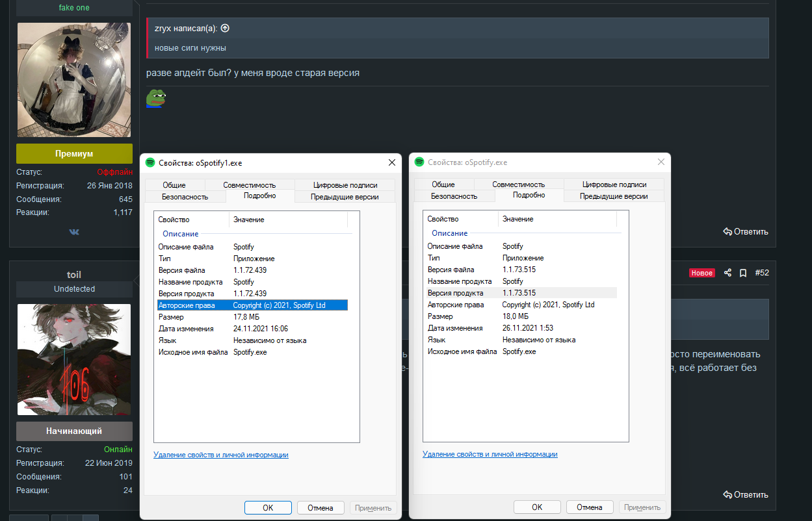Screen dimensions: 812x521
Task: Click the Spotify icon in the oSpotify1.exe title bar
Action: point(150,162)
